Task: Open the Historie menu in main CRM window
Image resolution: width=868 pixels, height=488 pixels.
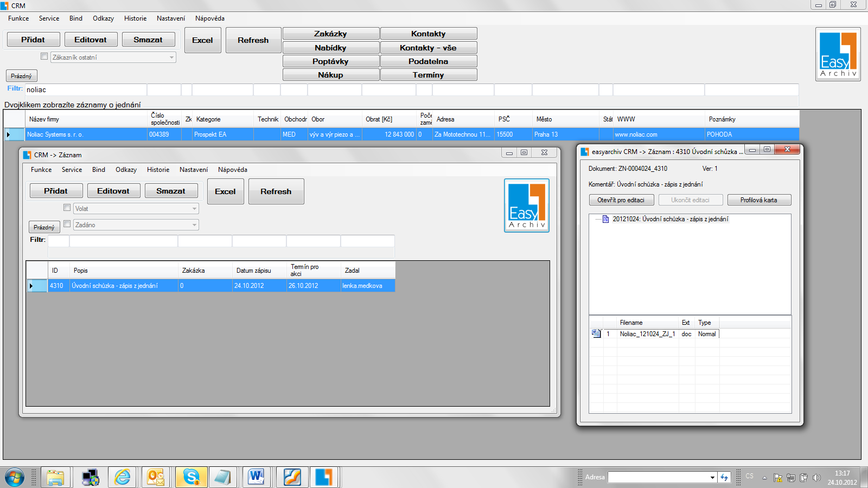Action: tap(135, 18)
